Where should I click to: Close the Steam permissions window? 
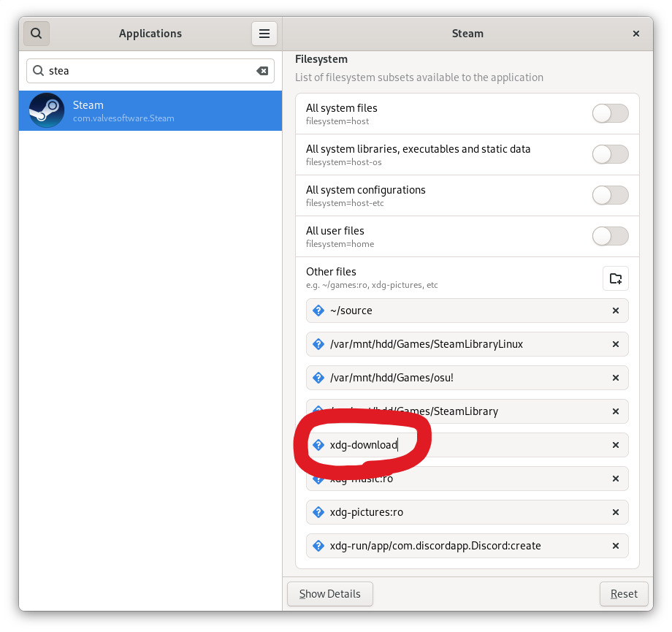click(636, 34)
